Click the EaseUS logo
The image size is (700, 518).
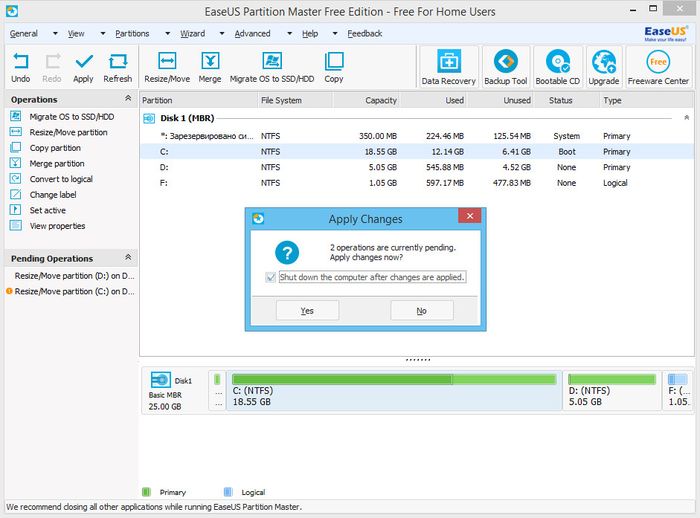pyautogui.click(x=665, y=33)
